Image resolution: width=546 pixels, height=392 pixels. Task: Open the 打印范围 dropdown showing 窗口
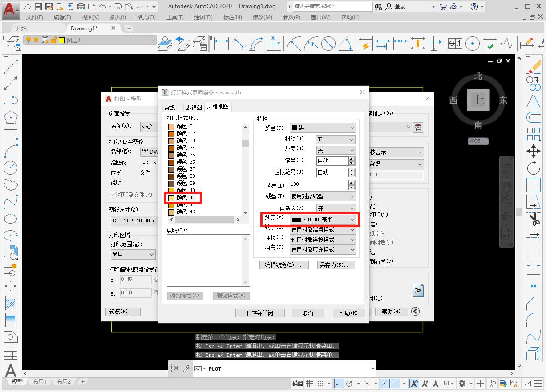tap(133, 254)
